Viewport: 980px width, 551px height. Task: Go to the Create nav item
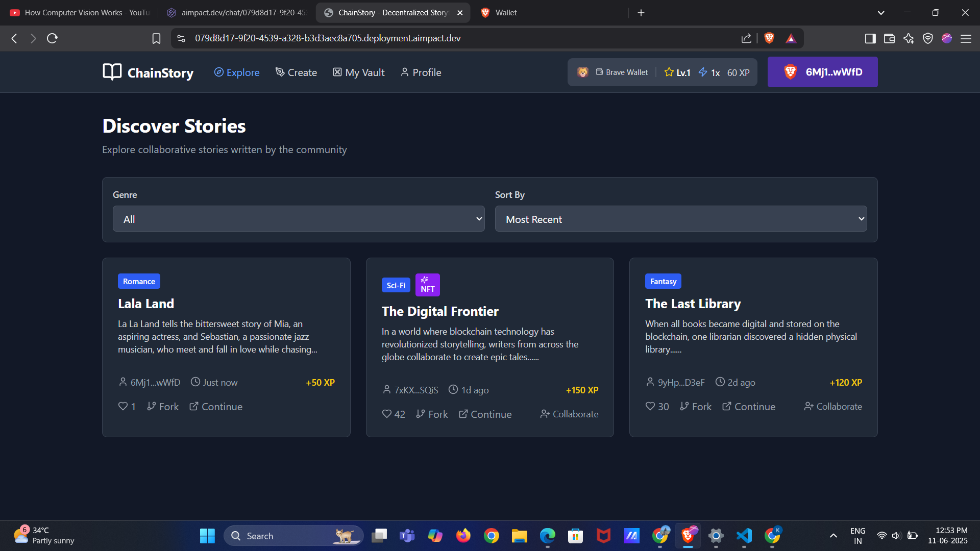tap(296, 72)
